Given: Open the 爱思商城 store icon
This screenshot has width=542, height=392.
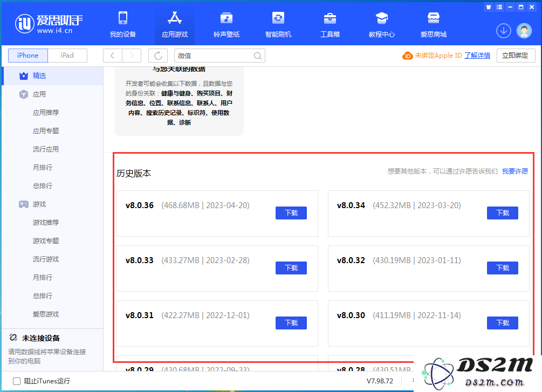Looking at the screenshot, I should click(434, 18).
